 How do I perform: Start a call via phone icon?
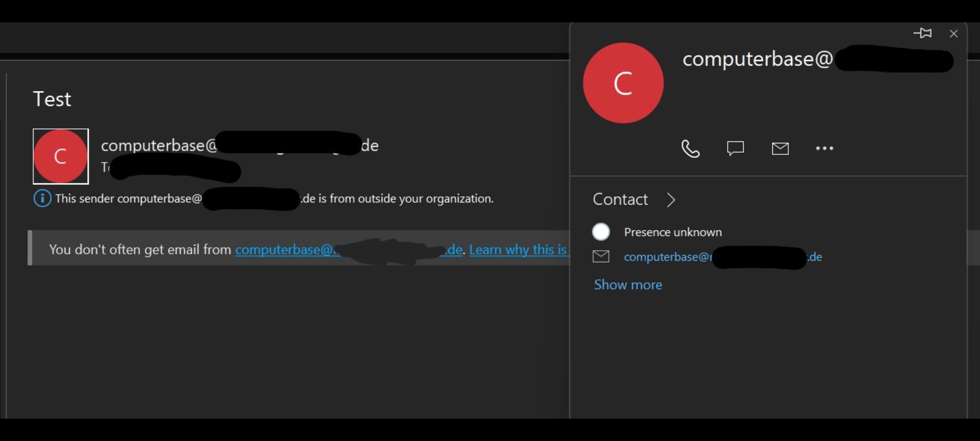click(x=690, y=149)
